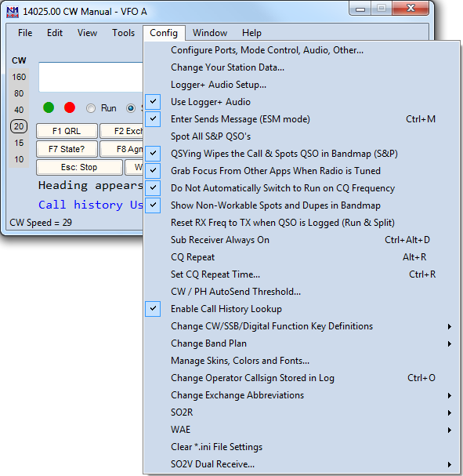Image resolution: width=463 pixels, height=476 pixels.
Task: Select the 15 meter band
Action: [x=19, y=143]
